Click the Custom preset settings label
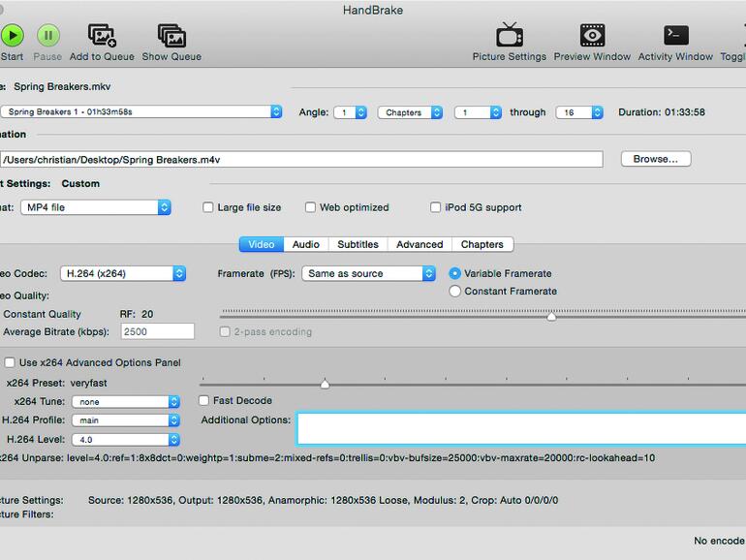 80,184
